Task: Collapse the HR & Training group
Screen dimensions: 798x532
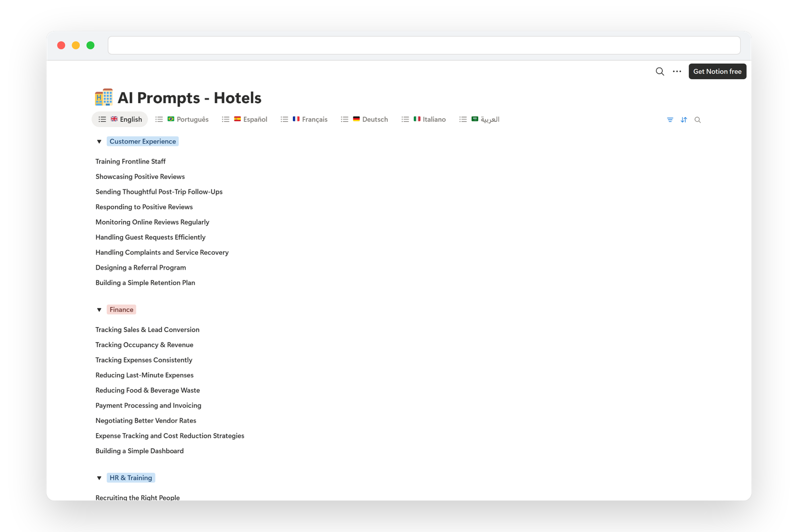Action: click(x=99, y=478)
